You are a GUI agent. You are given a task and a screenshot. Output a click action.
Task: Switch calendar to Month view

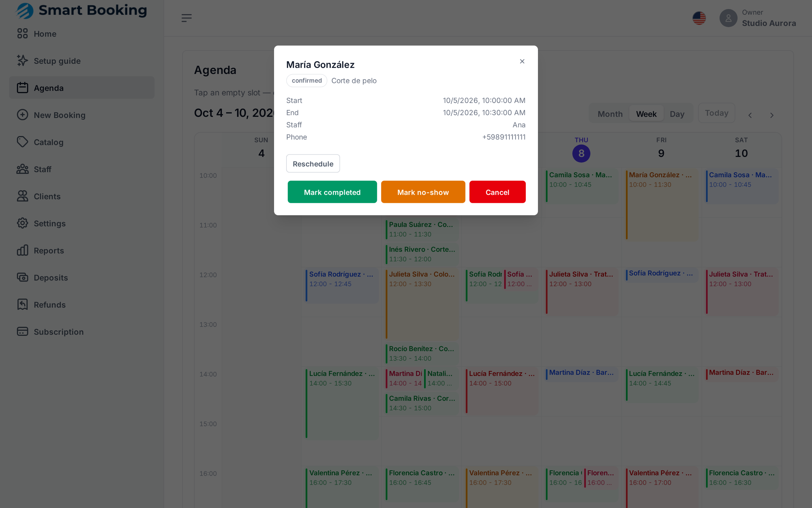coord(610,114)
